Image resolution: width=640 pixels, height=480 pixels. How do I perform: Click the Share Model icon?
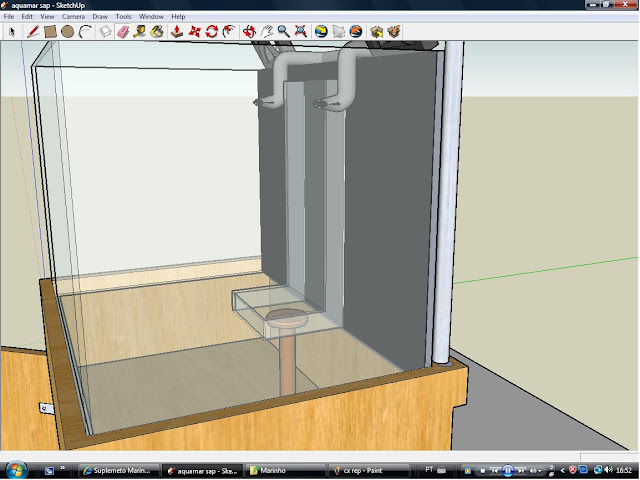[394, 31]
